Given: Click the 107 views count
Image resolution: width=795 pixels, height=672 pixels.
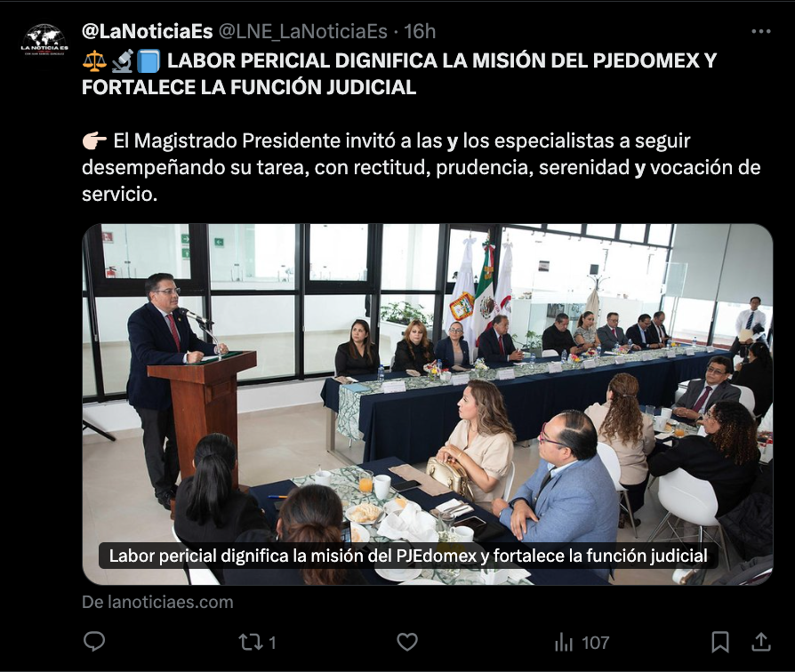Looking at the screenshot, I should click(x=595, y=644).
